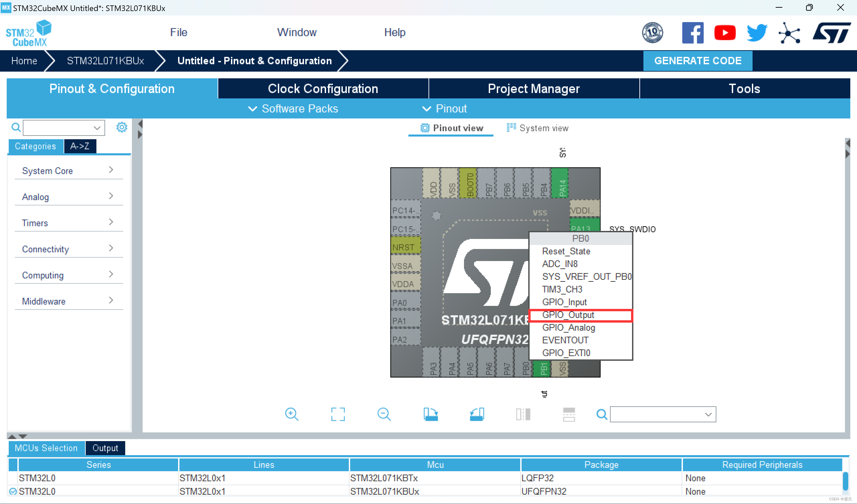
Task: Open the categories settings gear icon
Action: click(122, 128)
